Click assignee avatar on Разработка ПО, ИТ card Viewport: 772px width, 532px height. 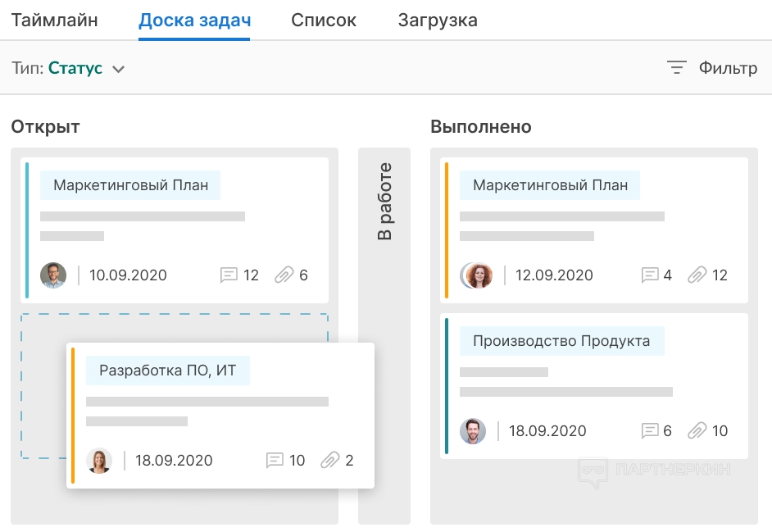99,461
